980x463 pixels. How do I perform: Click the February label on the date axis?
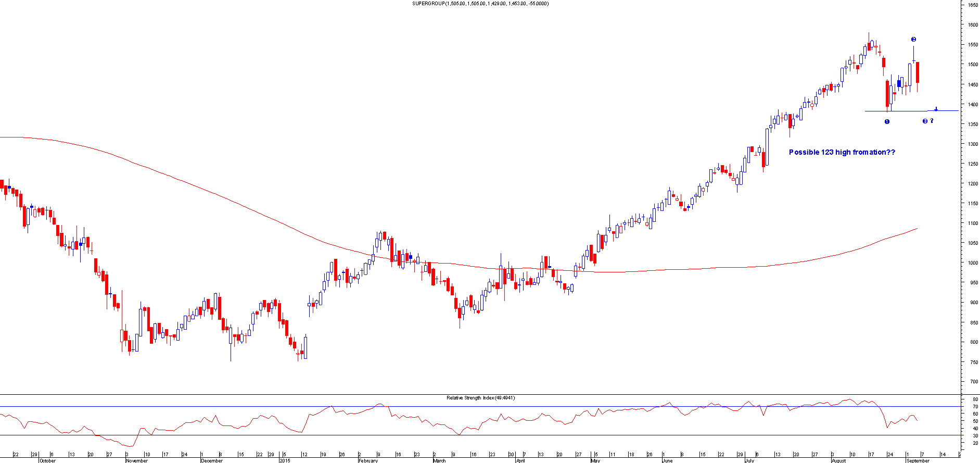(368, 460)
